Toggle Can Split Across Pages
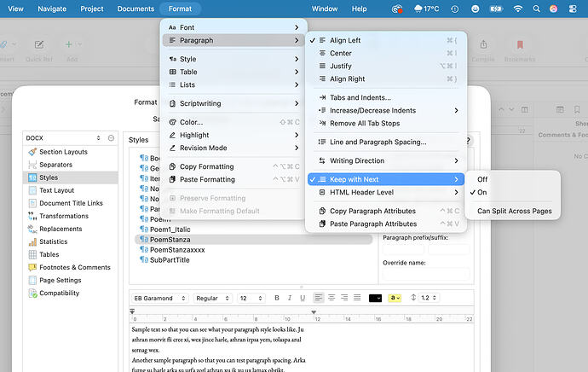 point(512,211)
